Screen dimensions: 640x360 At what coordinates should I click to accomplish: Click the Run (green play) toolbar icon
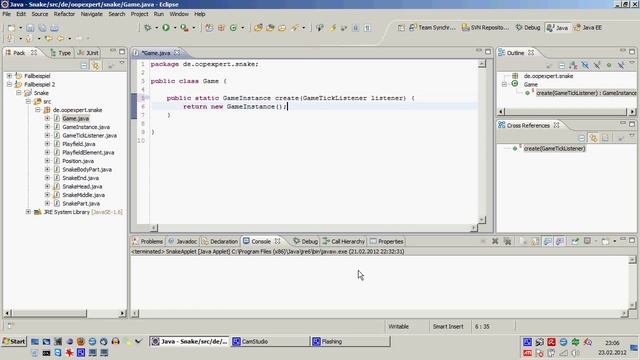(x=166, y=28)
